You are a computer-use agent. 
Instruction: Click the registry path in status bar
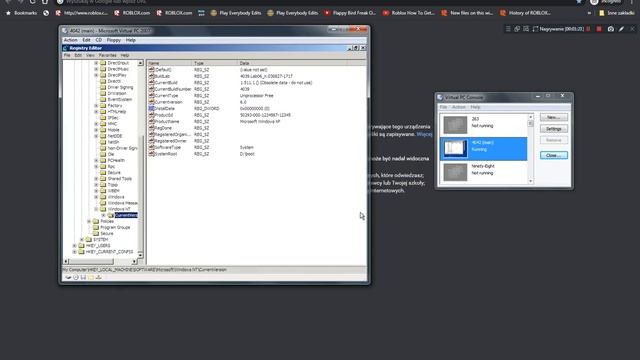pos(145,270)
